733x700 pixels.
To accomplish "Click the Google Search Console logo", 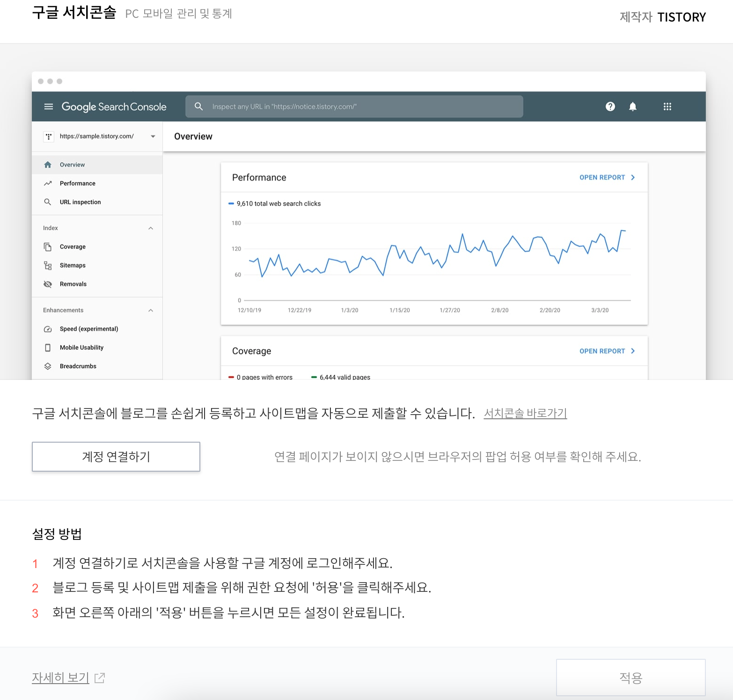I will click(114, 107).
